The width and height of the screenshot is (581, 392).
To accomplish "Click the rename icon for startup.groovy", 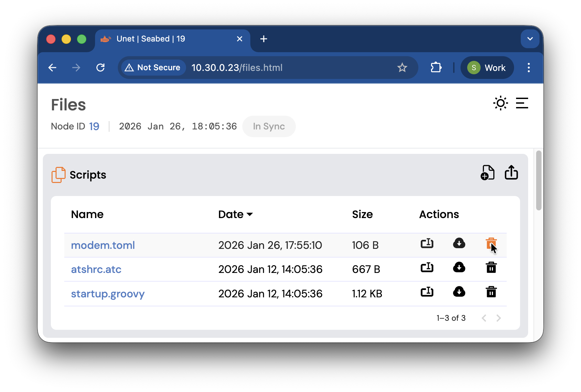I will coord(427,292).
